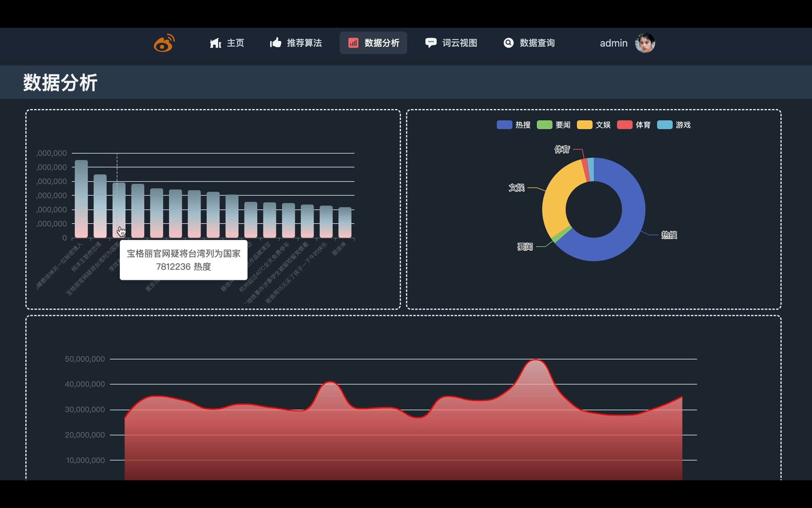
Task: Click the thumbs-up recommendation icon
Action: pos(276,43)
